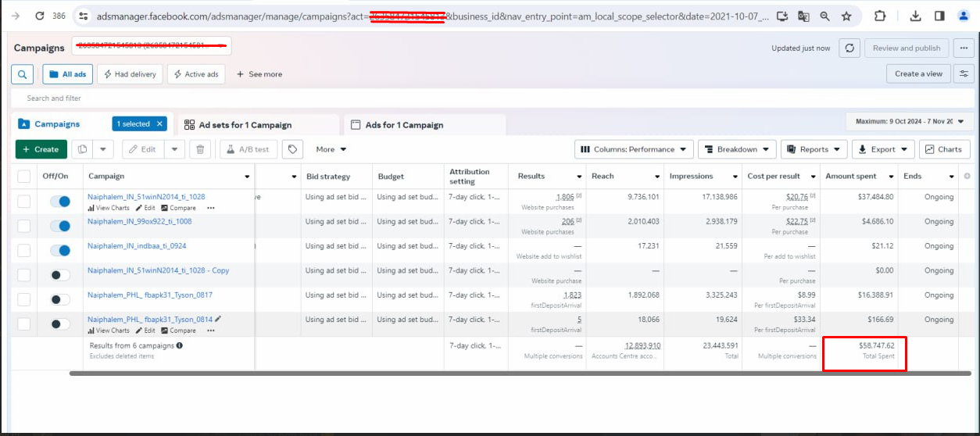The width and height of the screenshot is (980, 436).
Task: Open Amount spent column sort arrow
Action: tap(892, 177)
